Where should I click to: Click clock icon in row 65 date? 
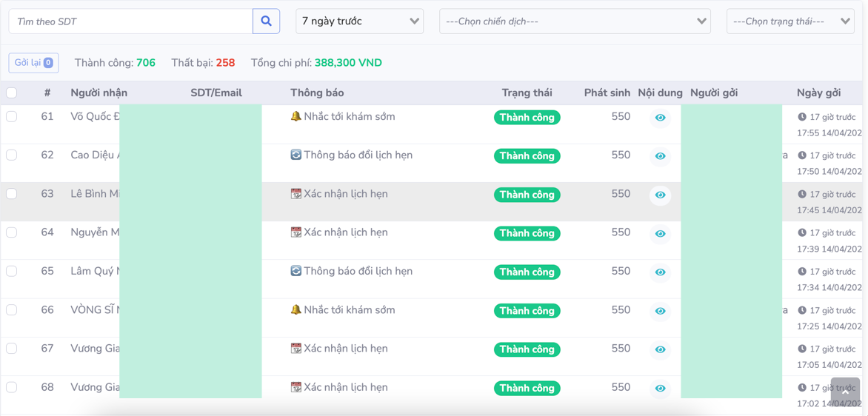point(802,272)
